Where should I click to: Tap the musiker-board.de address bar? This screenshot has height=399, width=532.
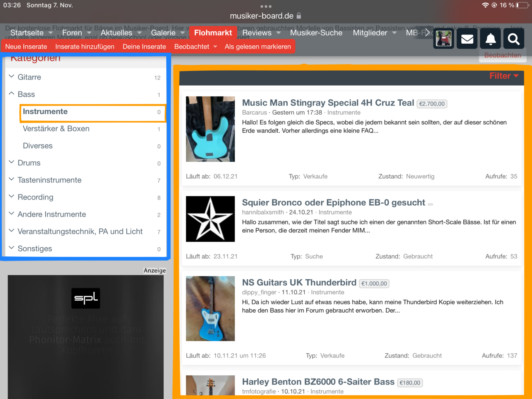click(266, 16)
